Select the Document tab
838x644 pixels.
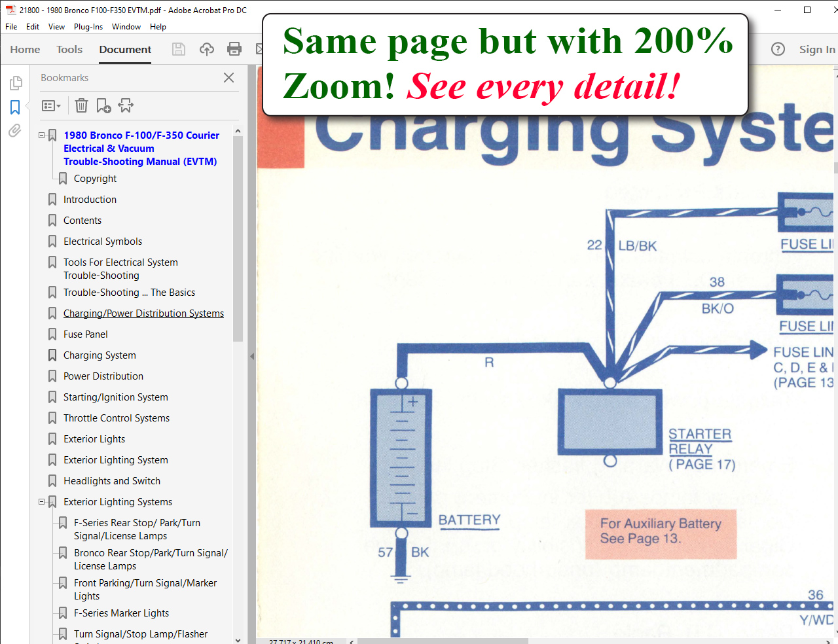(x=125, y=49)
